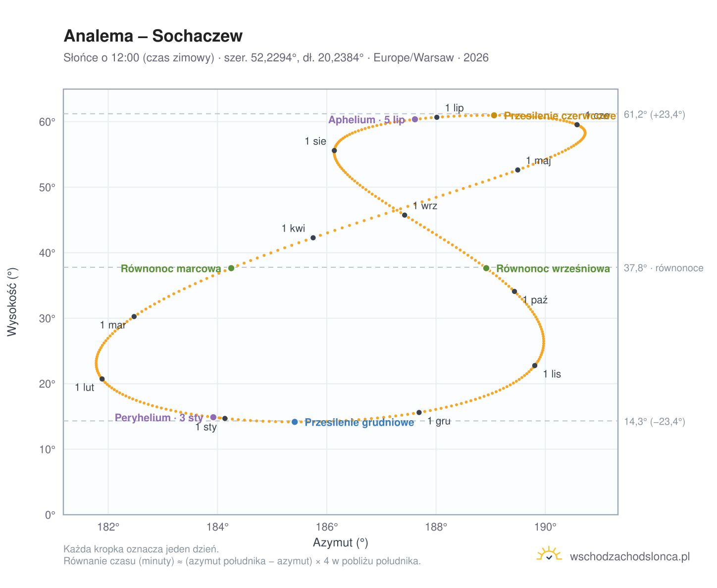
Task: Click the sun logo icon
Action: click(549, 554)
